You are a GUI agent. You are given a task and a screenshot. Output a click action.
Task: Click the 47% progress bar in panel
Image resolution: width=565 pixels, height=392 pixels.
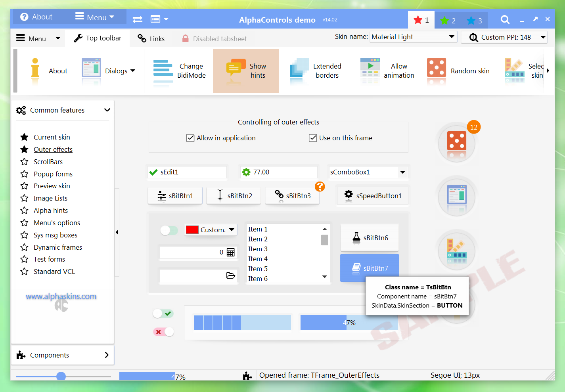349,323
